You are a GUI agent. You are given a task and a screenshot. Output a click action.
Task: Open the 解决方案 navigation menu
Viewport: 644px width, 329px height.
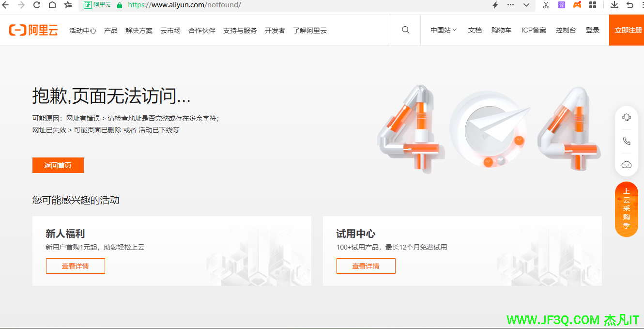coord(139,31)
